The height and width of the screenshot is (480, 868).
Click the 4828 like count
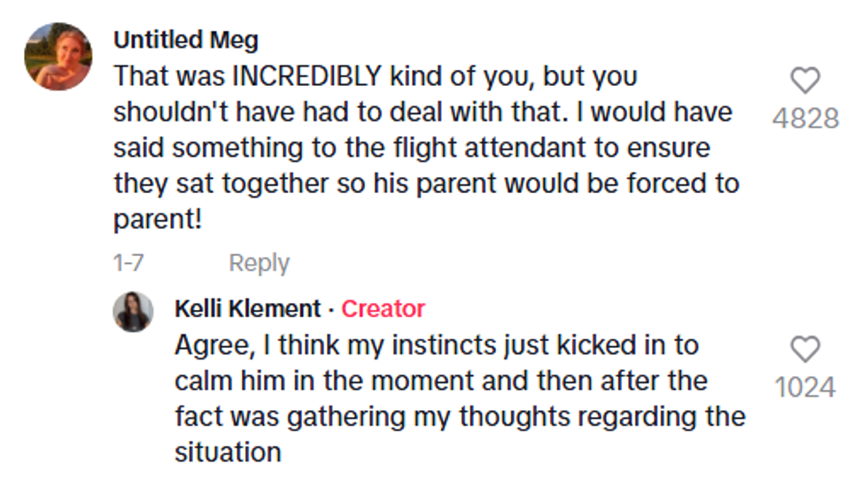click(x=805, y=119)
